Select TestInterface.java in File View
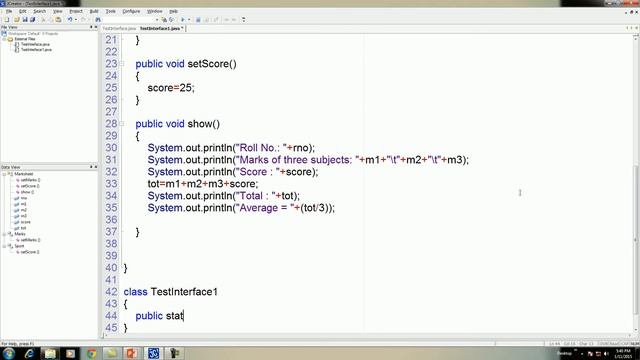Image resolution: width=640 pixels, height=360 pixels. (x=35, y=44)
